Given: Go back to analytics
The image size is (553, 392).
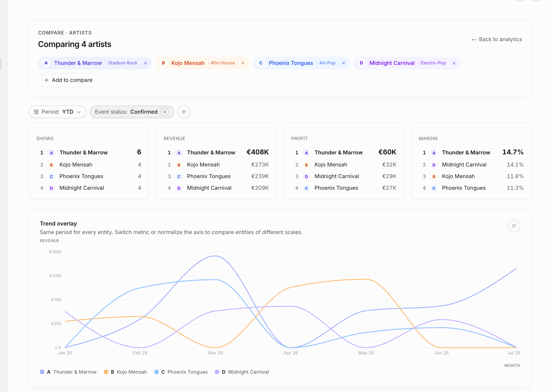Looking at the screenshot, I should point(497,39).
